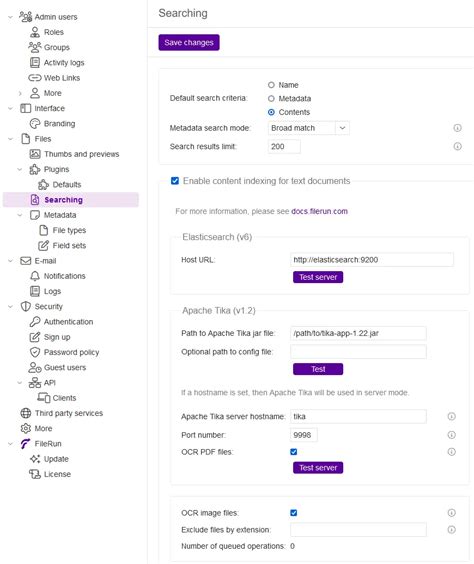Click the FileRun logo icon

pyautogui.click(x=26, y=444)
